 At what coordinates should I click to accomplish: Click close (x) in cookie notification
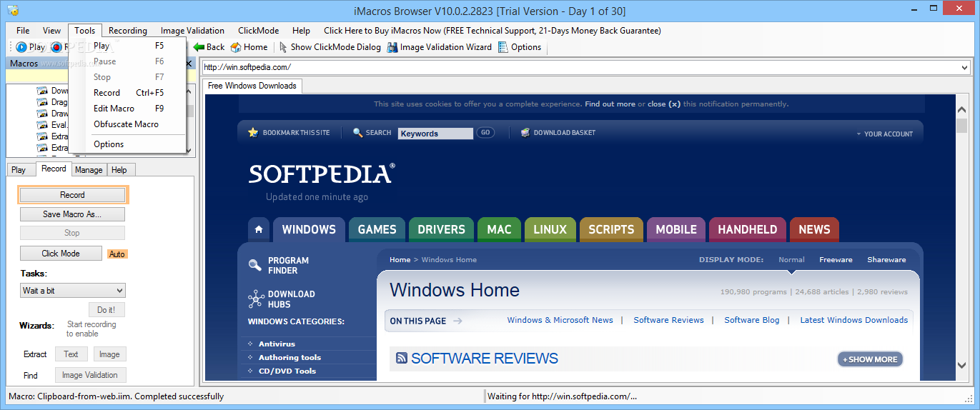[663, 104]
